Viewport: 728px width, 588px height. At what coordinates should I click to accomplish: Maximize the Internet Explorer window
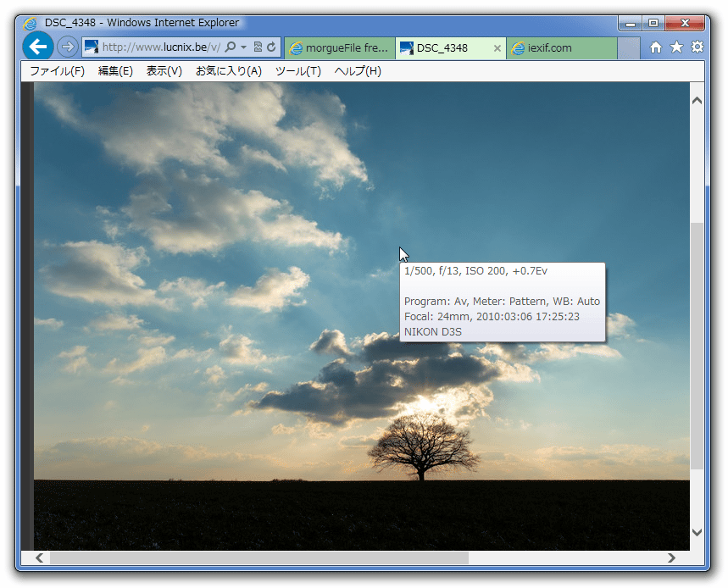(x=653, y=23)
